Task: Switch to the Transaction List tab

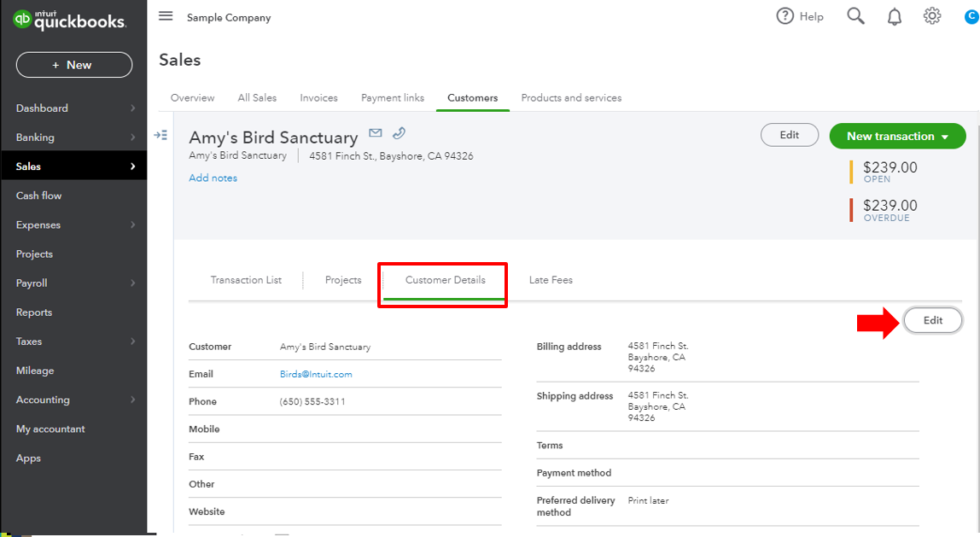Action: pyautogui.click(x=246, y=280)
